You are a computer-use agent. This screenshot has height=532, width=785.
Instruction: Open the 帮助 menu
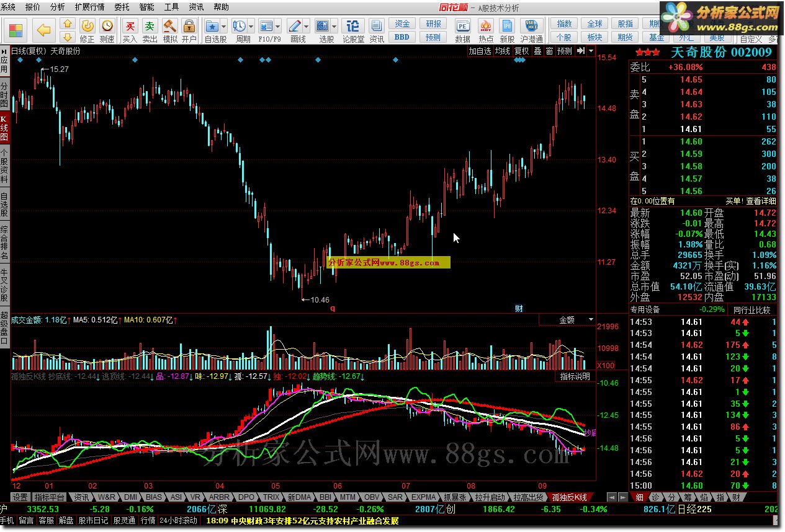(221, 7)
